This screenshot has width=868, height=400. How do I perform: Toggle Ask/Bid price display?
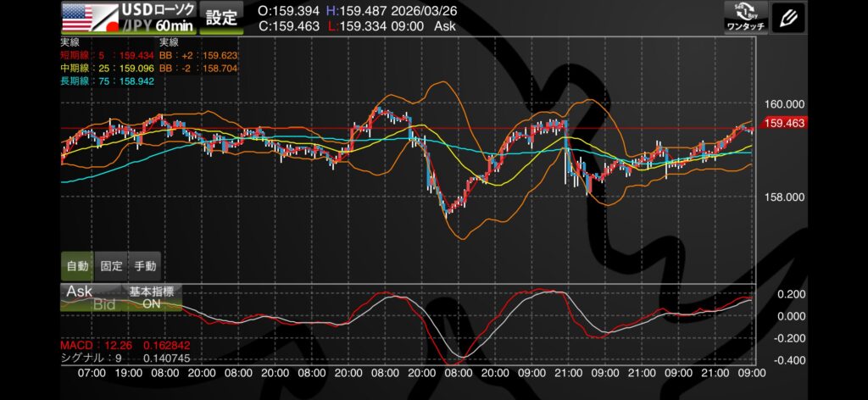click(x=91, y=297)
